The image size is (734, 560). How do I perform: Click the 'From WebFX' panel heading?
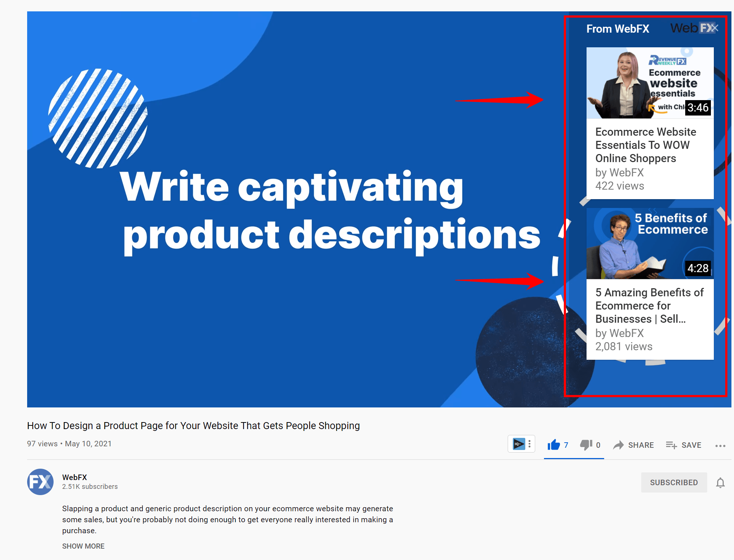click(x=618, y=29)
